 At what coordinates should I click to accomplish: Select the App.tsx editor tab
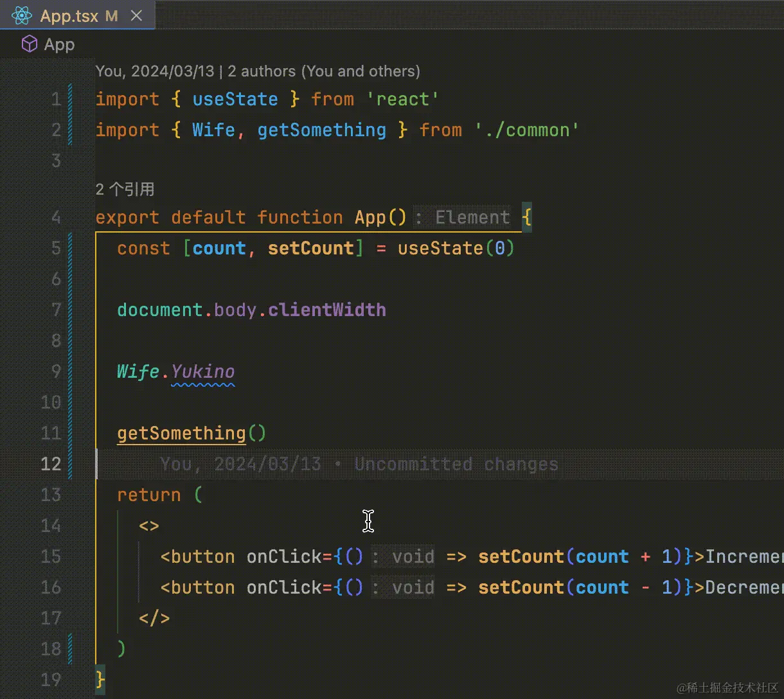pyautogui.click(x=77, y=15)
